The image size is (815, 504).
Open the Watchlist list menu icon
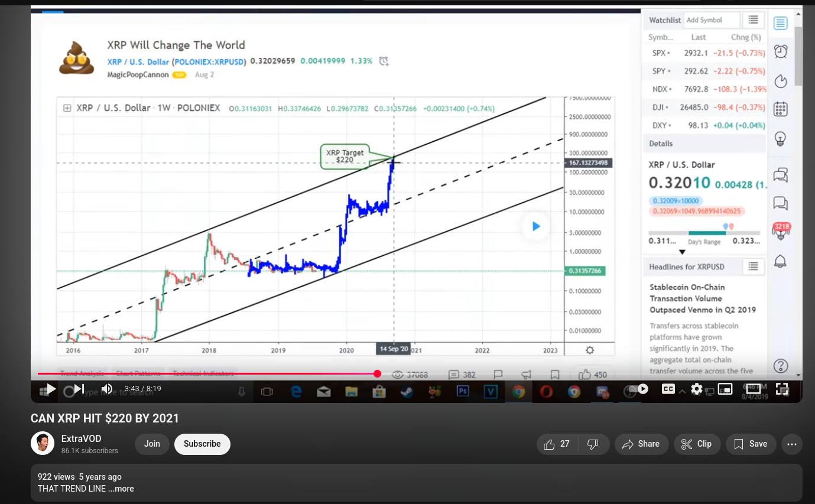[753, 20]
